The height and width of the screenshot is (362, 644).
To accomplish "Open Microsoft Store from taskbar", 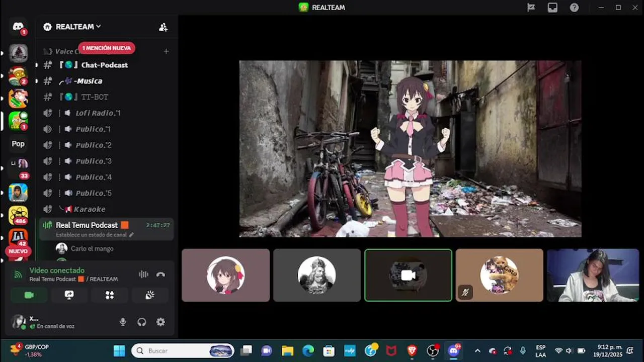I will (329, 350).
